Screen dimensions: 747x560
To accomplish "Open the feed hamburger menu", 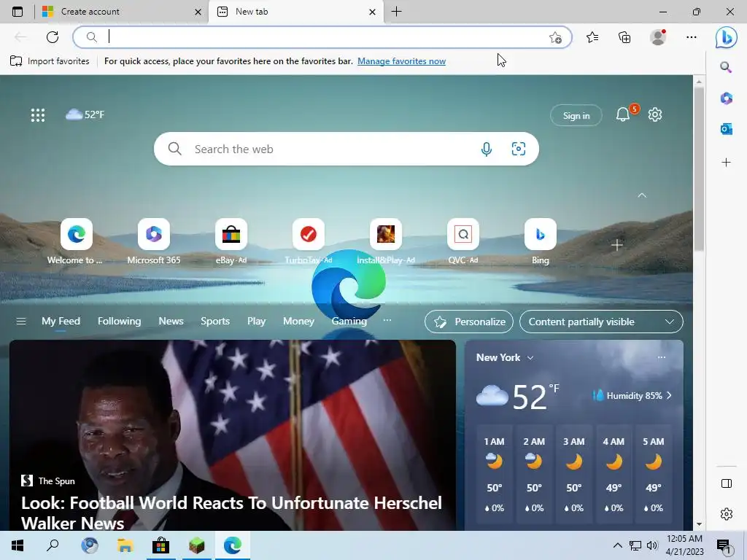I will coord(21,322).
